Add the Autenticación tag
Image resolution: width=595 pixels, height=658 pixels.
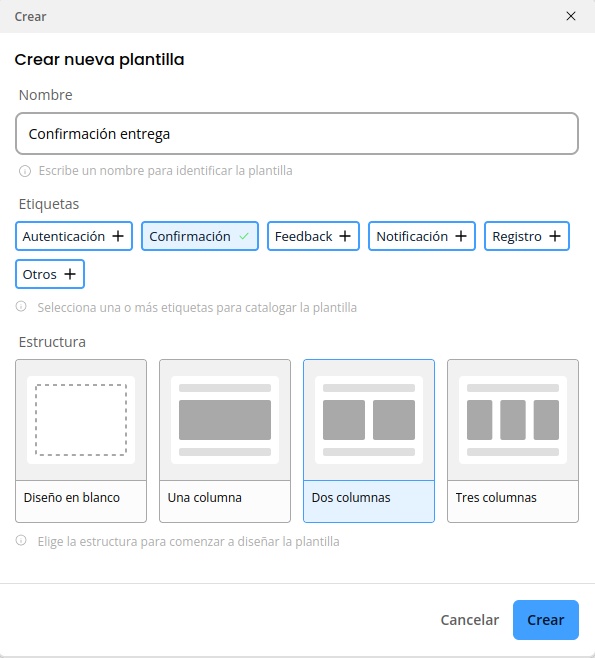click(74, 236)
